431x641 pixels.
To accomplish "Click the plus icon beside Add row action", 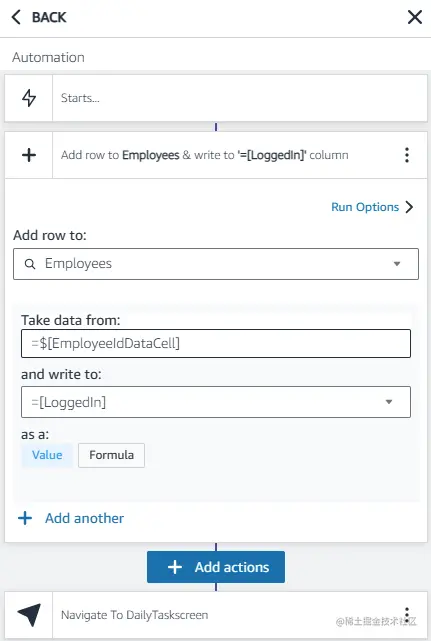I will [x=29, y=155].
